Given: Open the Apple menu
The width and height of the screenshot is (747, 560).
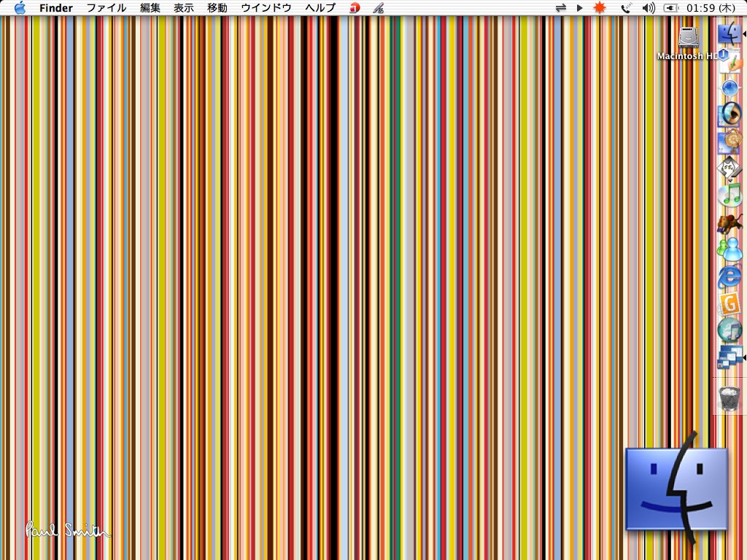Looking at the screenshot, I should [20, 7].
